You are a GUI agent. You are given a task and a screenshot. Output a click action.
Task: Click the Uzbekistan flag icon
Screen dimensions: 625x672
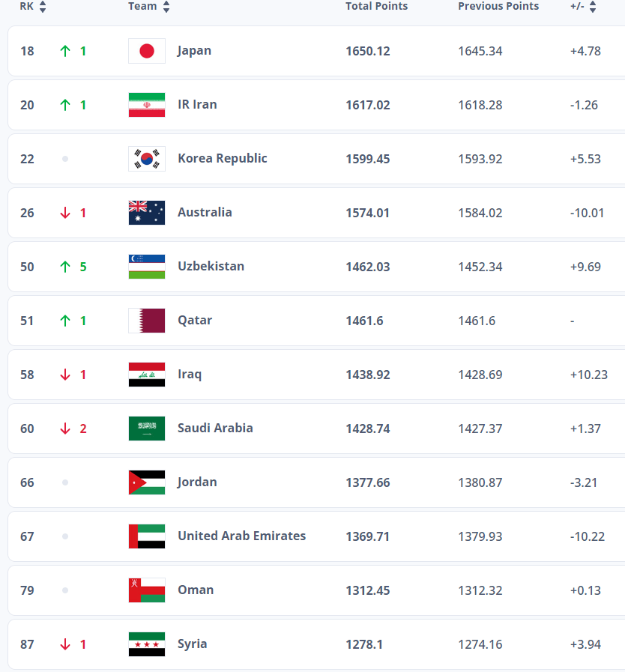click(x=147, y=267)
